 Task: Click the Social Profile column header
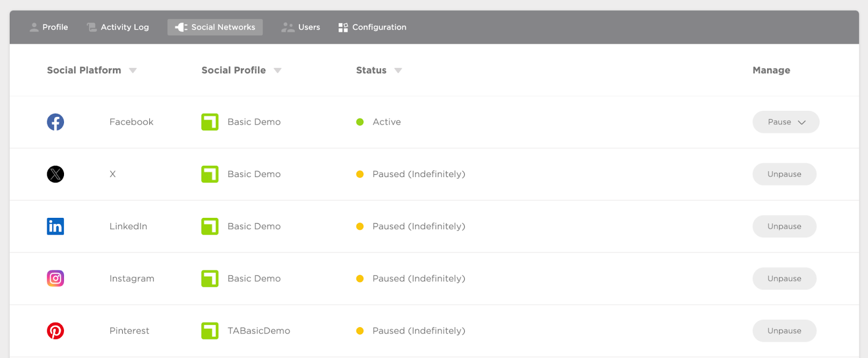tap(234, 71)
